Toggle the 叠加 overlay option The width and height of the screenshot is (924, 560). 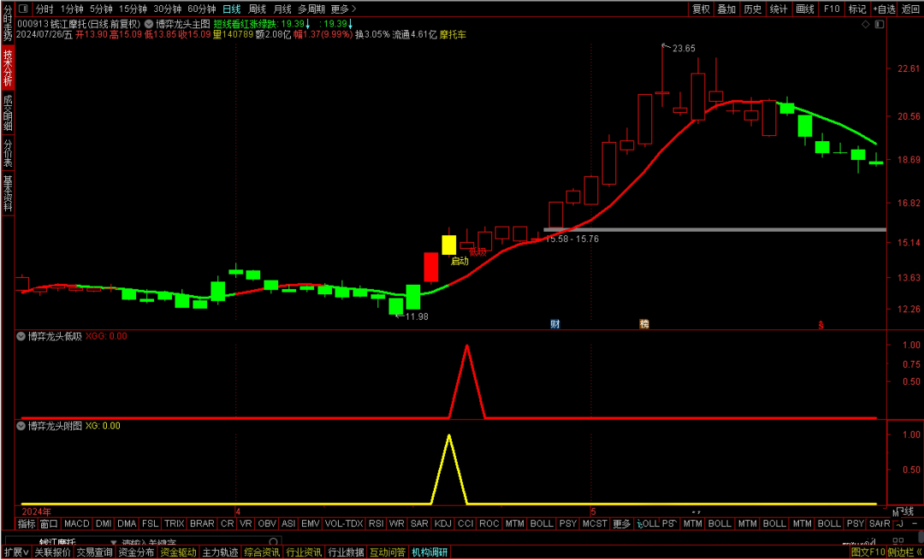click(x=726, y=9)
